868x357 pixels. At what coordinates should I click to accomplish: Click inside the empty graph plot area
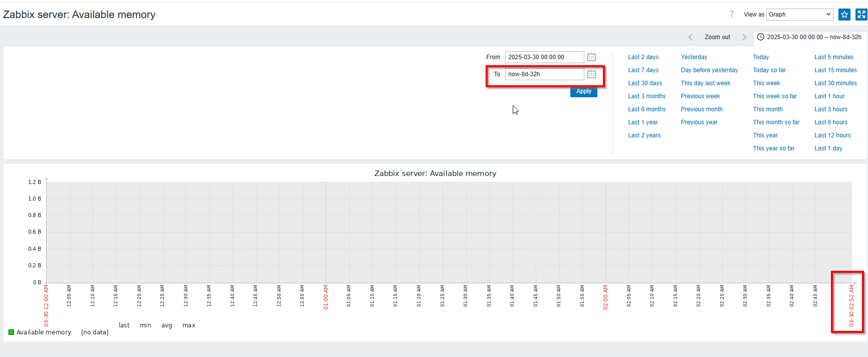(x=449, y=232)
